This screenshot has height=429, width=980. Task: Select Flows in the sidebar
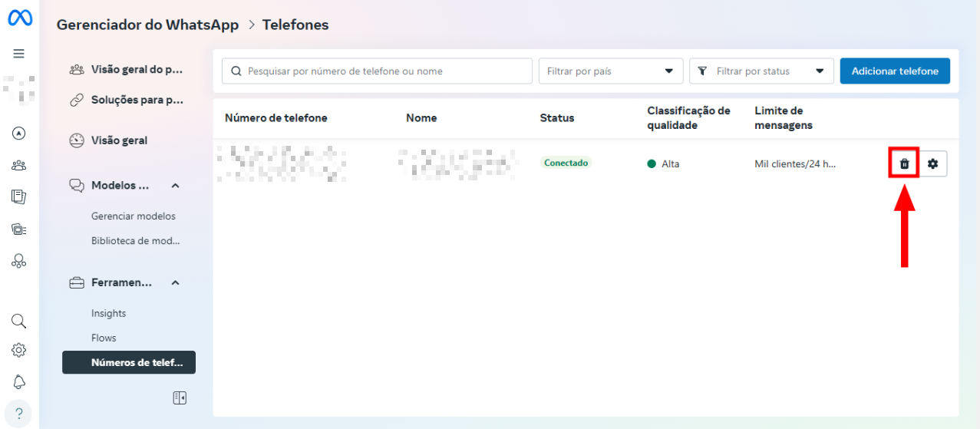pos(104,338)
